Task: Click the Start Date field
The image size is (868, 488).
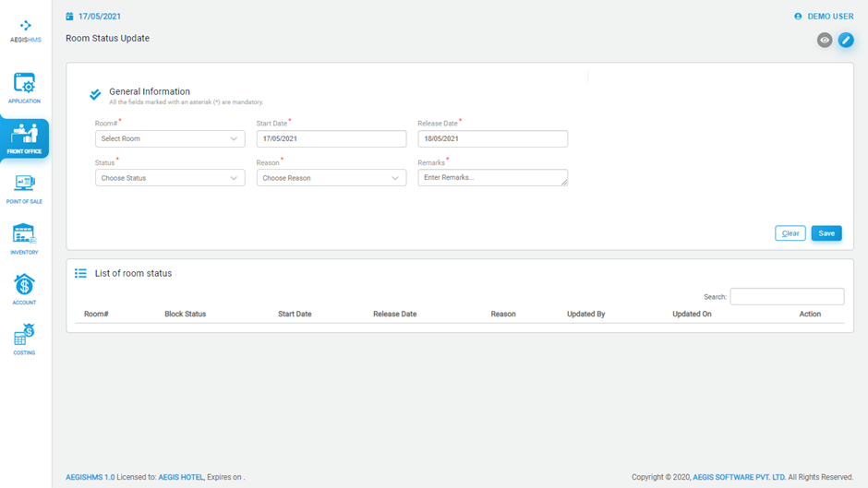Action: 332,139
